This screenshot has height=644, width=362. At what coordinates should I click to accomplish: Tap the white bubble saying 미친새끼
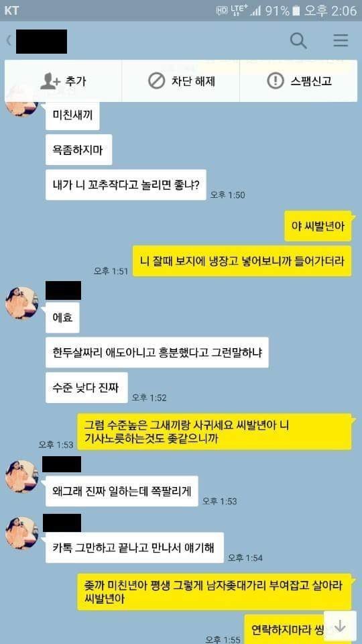pyautogui.click(x=72, y=115)
